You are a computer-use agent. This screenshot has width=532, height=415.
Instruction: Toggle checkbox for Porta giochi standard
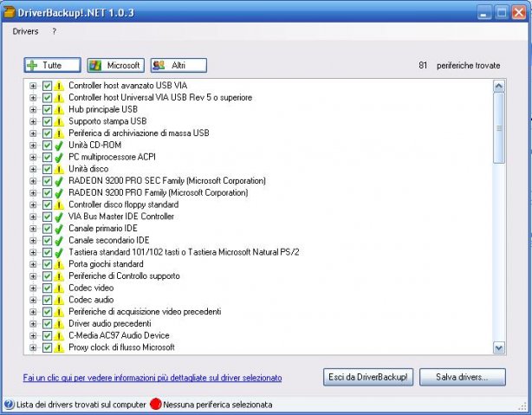click(x=47, y=264)
